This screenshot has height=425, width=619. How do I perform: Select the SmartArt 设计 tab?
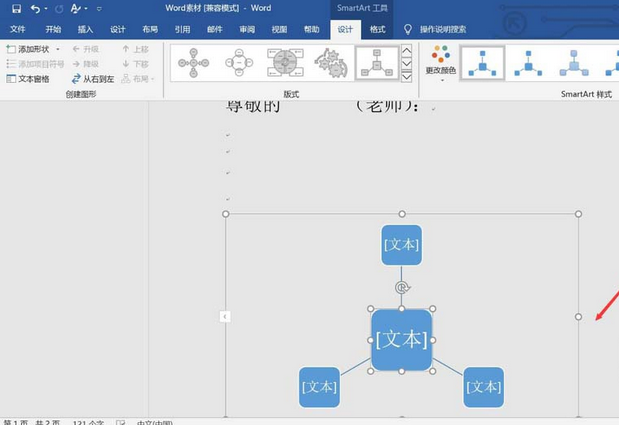(345, 30)
